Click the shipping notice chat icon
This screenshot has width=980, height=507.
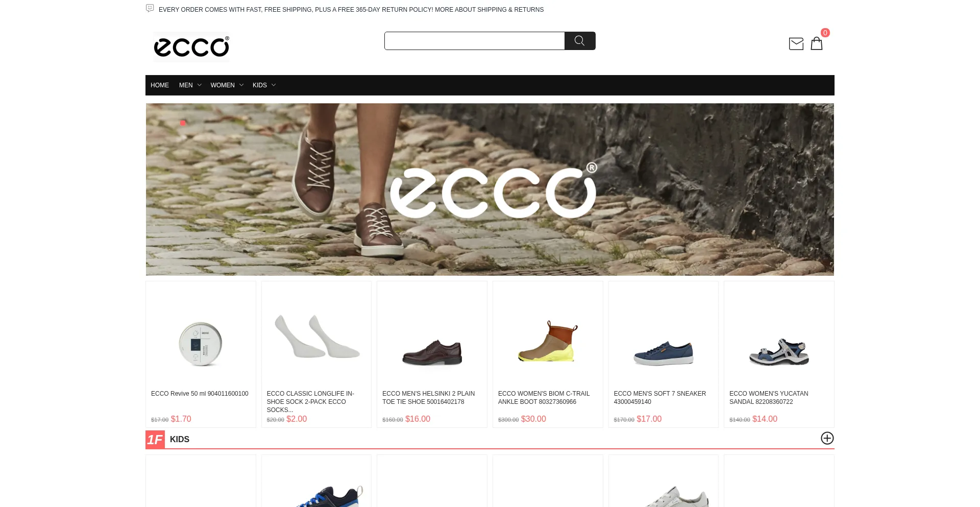click(x=150, y=8)
